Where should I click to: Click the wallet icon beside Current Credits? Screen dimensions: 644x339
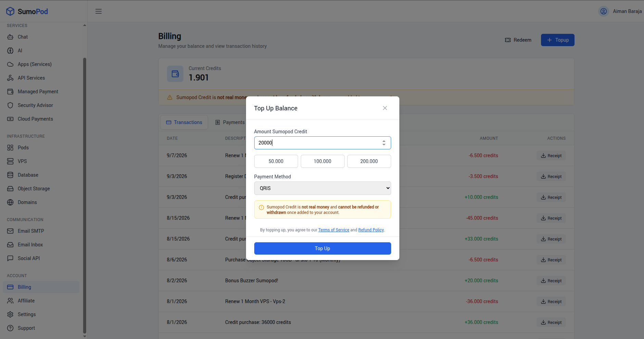point(175,73)
